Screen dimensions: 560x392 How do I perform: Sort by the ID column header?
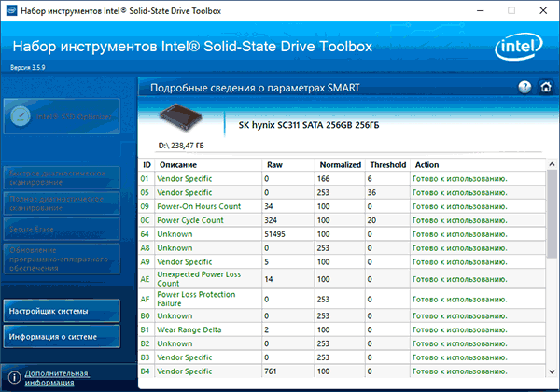(x=147, y=165)
